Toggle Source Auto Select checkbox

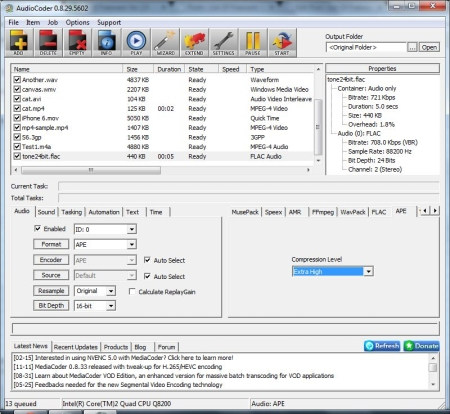[147, 276]
